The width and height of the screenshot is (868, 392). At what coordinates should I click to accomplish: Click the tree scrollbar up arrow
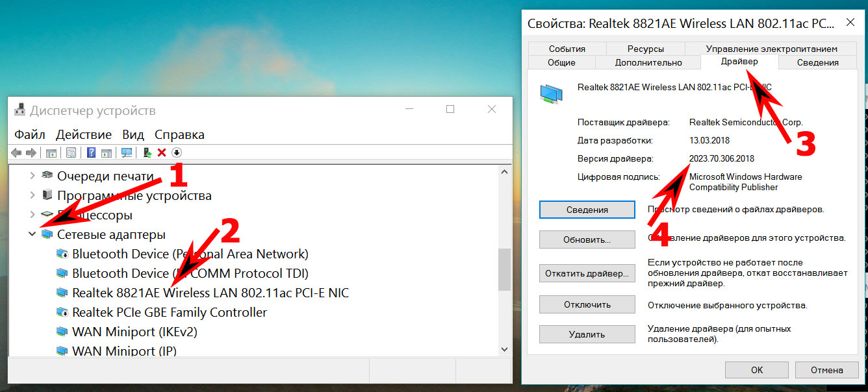(504, 172)
